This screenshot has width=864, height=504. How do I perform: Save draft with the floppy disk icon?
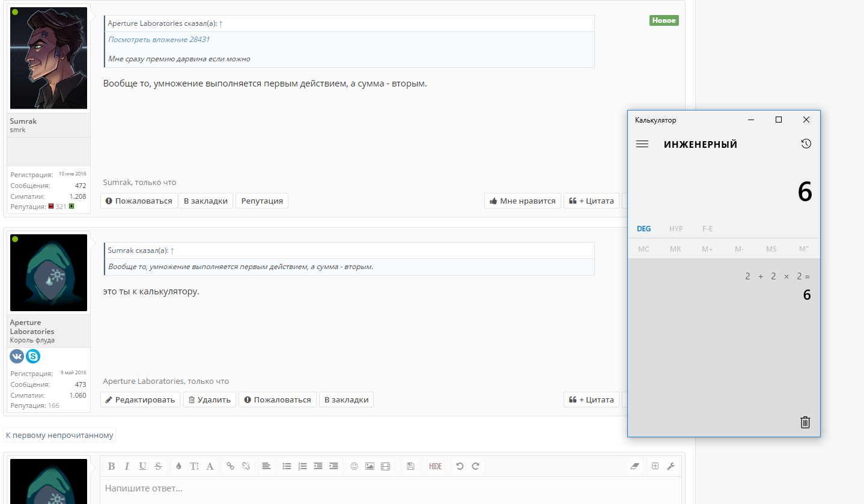[x=410, y=466]
